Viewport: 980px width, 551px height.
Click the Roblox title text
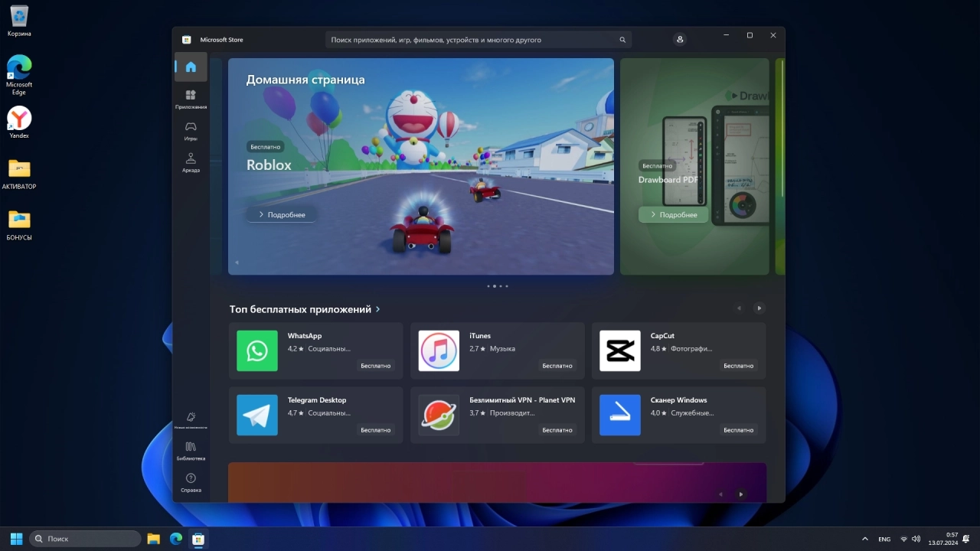point(269,165)
